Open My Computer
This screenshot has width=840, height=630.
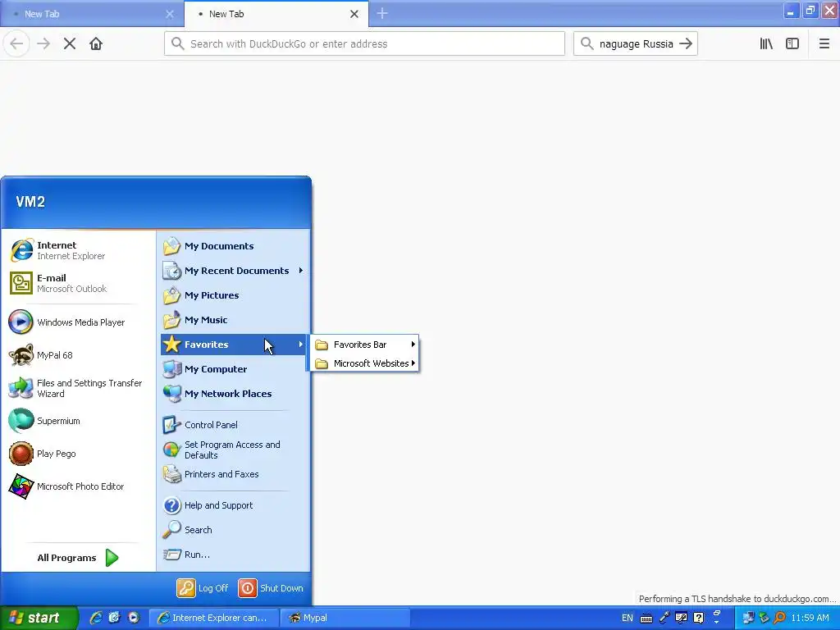tap(234, 369)
